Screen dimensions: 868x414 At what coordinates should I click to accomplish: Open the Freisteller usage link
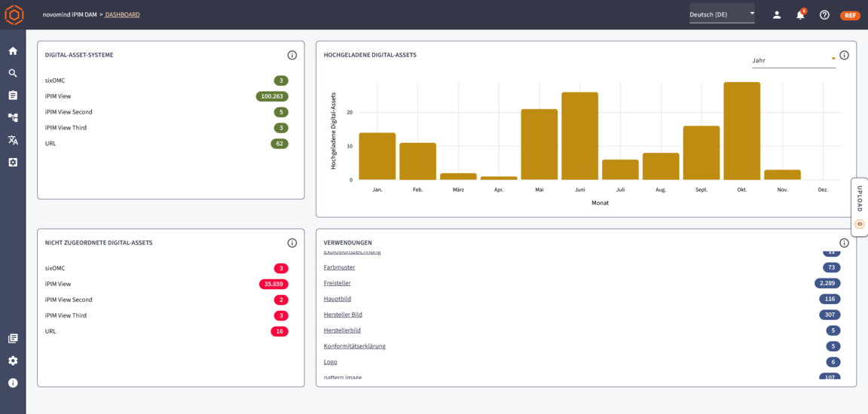(x=337, y=283)
